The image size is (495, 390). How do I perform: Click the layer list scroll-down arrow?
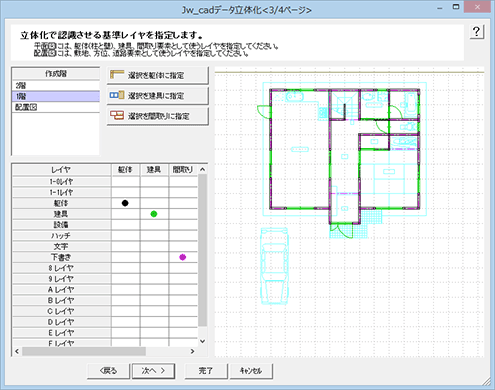(x=202, y=341)
